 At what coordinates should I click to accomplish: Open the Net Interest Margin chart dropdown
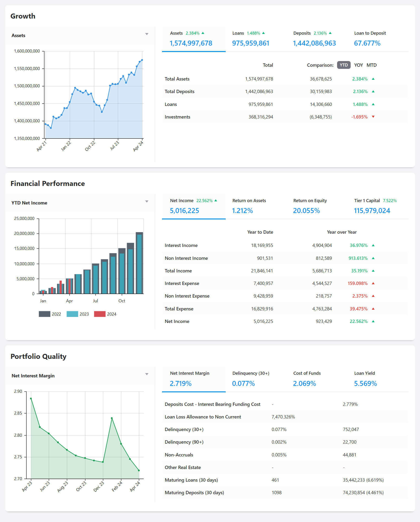pyautogui.click(x=147, y=374)
